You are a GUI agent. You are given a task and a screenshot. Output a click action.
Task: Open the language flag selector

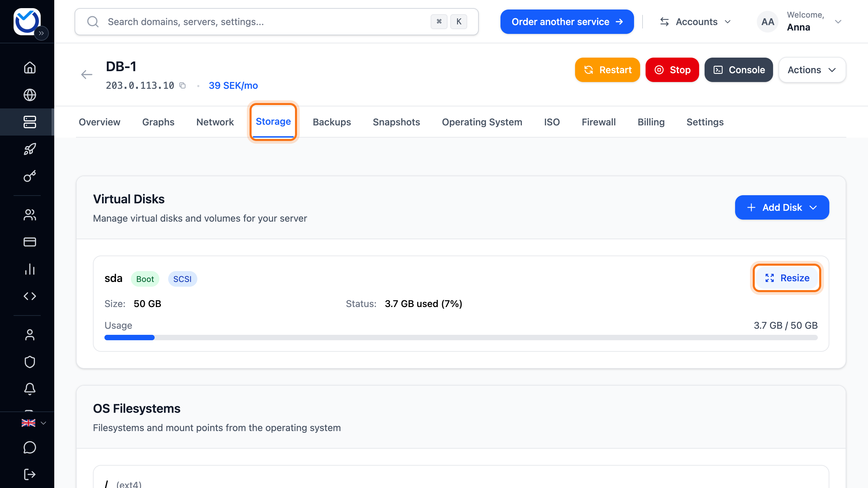click(x=34, y=423)
